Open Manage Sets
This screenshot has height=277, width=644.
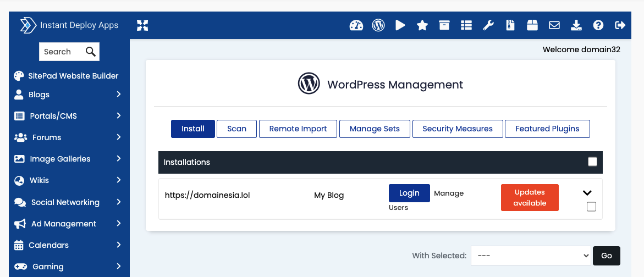pyautogui.click(x=375, y=129)
